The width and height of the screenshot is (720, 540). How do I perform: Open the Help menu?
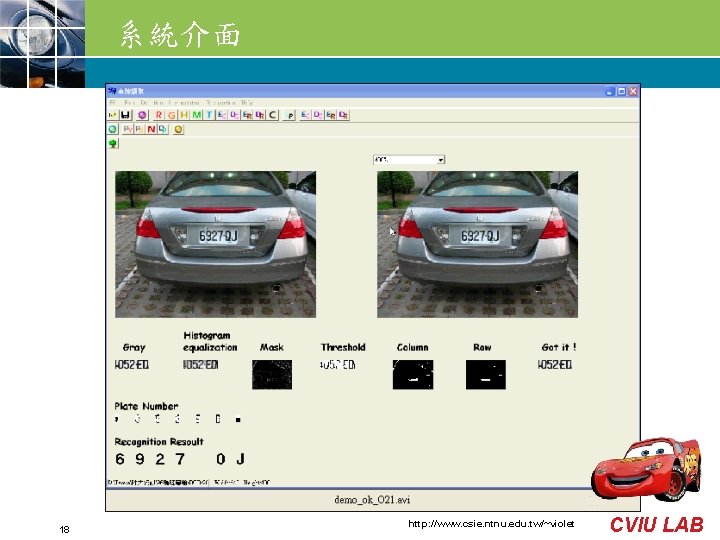tap(247, 102)
